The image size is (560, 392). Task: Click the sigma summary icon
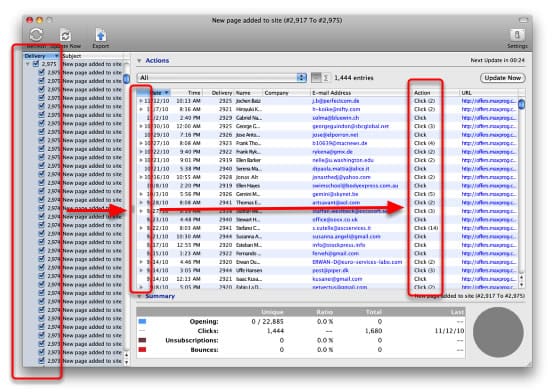326,77
